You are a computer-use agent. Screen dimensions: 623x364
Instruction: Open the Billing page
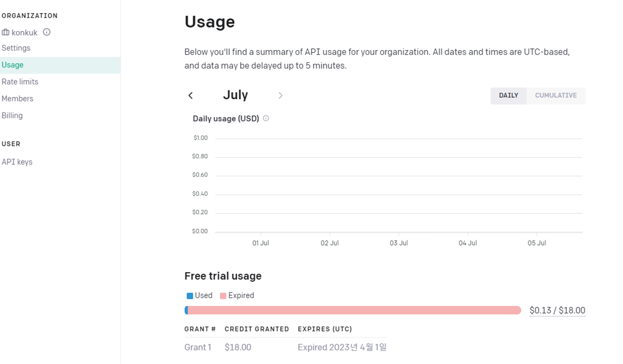point(12,115)
